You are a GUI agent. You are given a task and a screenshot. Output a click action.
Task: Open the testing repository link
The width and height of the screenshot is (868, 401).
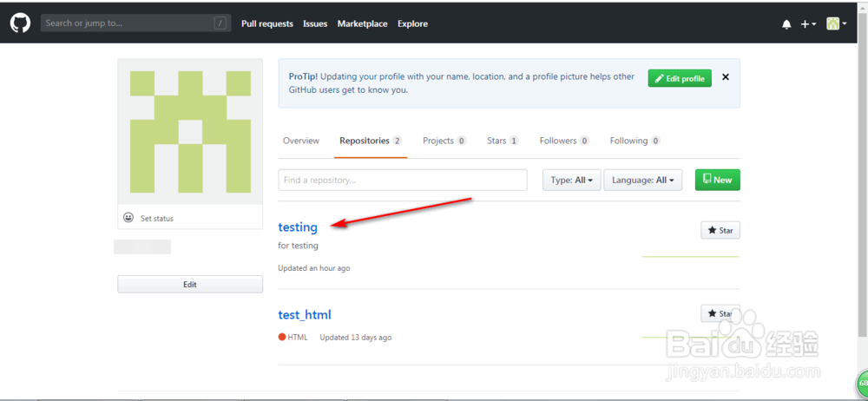click(298, 227)
